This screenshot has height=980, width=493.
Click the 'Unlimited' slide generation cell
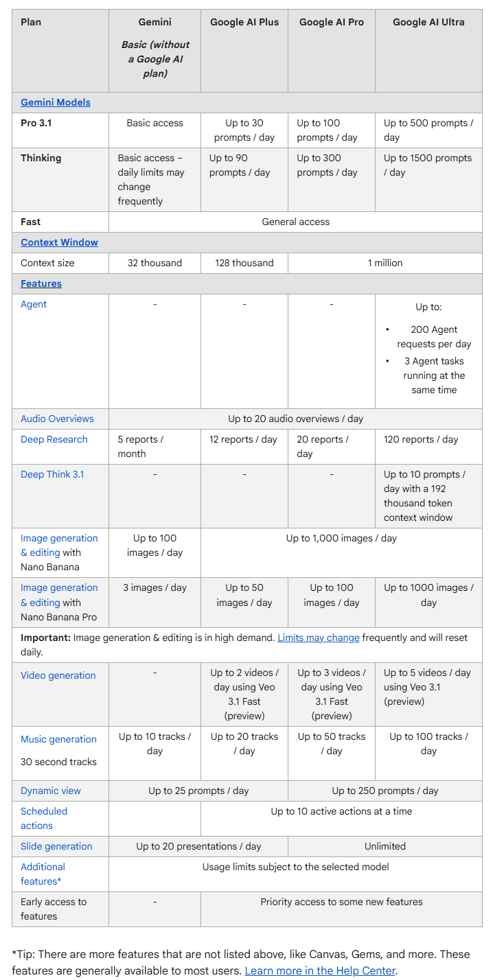coord(385,846)
